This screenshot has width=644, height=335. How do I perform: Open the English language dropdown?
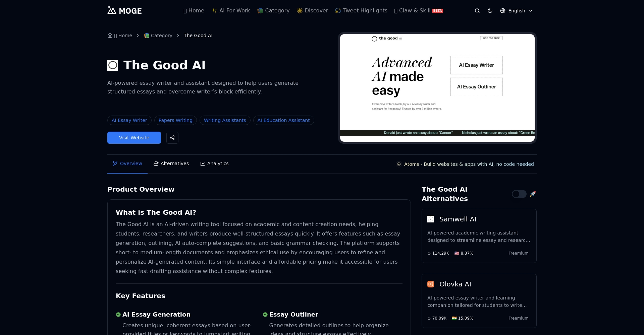click(516, 11)
